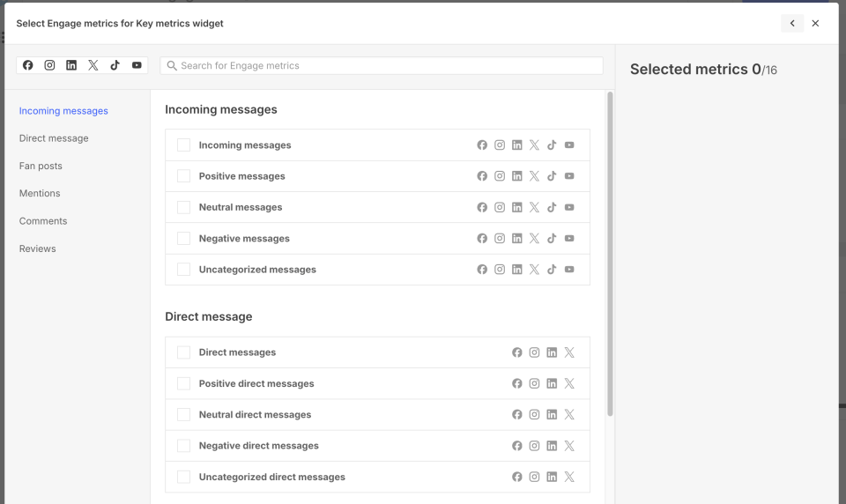
Task: Filter metrics by Instagram network icon
Action: pos(49,65)
